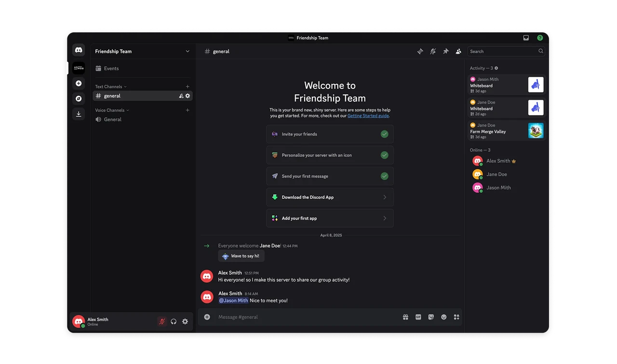Select the #general text channel
This screenshot has height=364, width=617.
tap(112, 95)
